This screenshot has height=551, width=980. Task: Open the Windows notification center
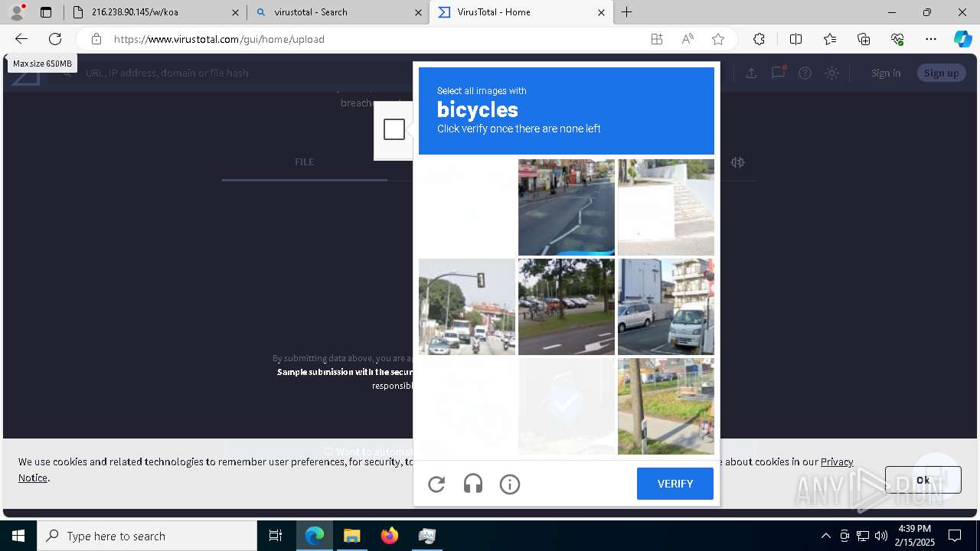click(955, 536)
